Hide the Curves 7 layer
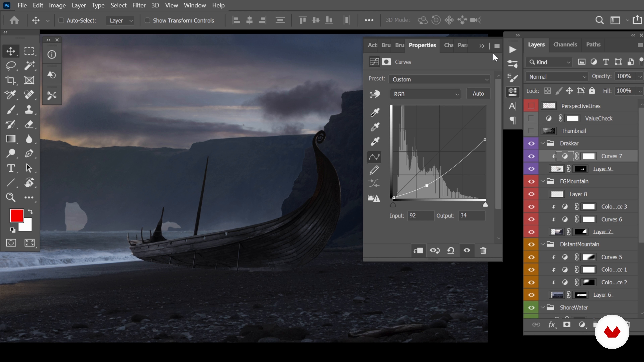The width and height of the screenshot is (644, 362). coord(531,156)
